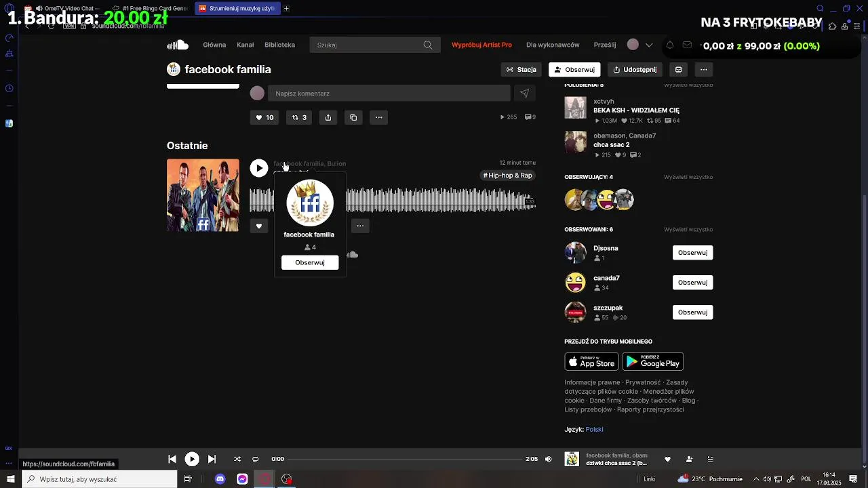Skip to next track in the player bar
The image size is (868, 488).
(x=212, y=460)
